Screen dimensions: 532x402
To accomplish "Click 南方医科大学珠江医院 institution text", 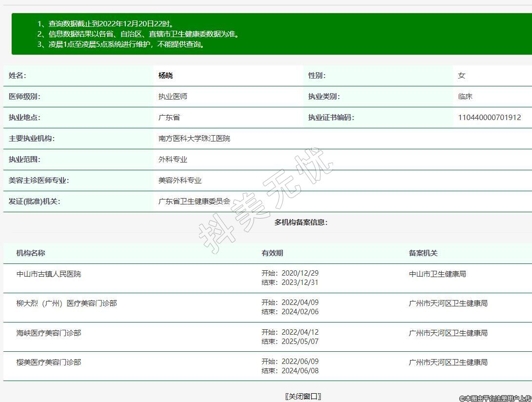I will pos(194,139).
